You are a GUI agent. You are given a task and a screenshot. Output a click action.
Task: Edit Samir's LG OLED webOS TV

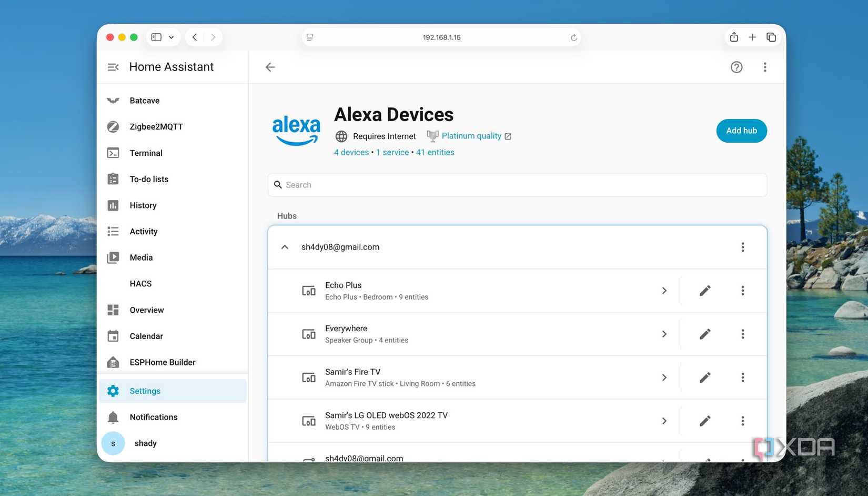click(x=705, y=421)
